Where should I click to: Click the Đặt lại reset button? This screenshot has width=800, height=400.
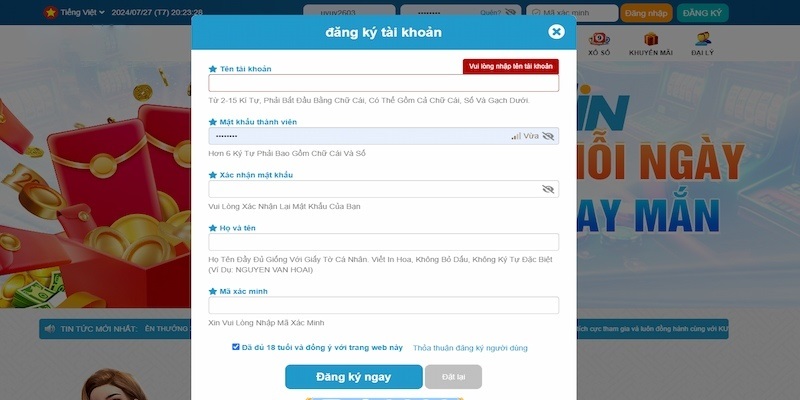click(453, 377)
